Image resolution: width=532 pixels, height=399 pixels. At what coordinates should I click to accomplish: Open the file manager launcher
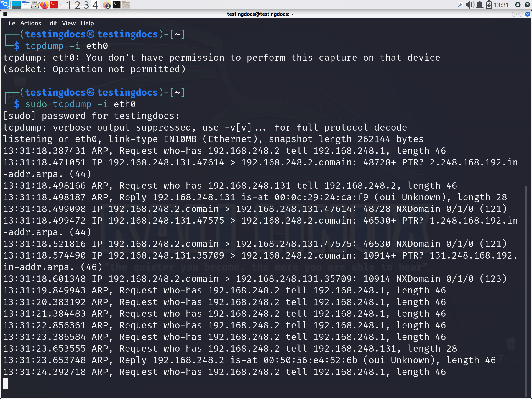pyautogui.click(x=26, y=5)
